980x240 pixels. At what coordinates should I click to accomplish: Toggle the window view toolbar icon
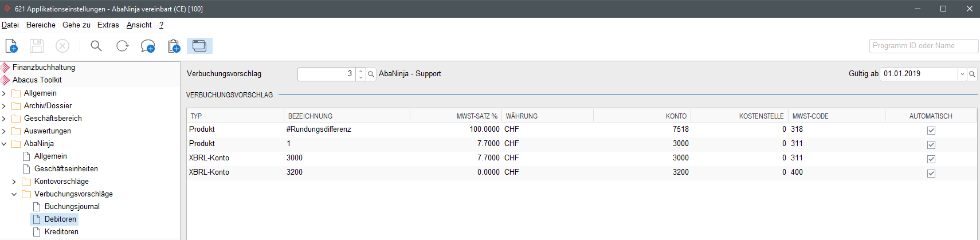coord(199,46)
